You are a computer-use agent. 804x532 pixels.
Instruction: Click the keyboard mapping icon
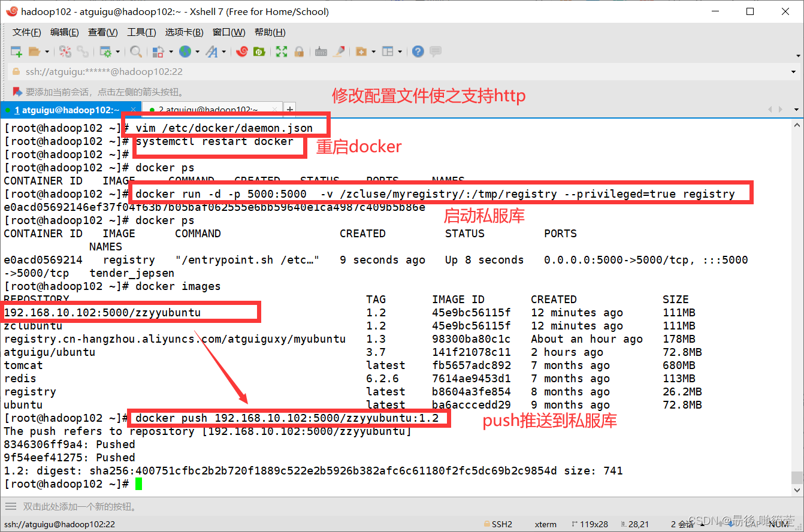[321, 52]
